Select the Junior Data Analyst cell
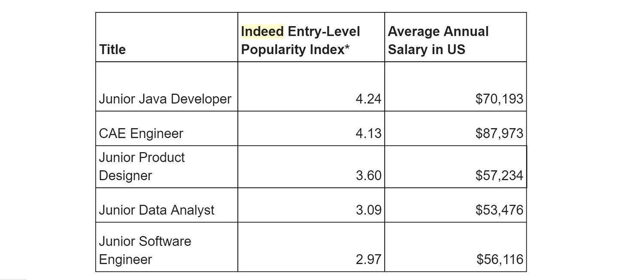The width and height of the screenshot is (644, 280). point(156,210)
